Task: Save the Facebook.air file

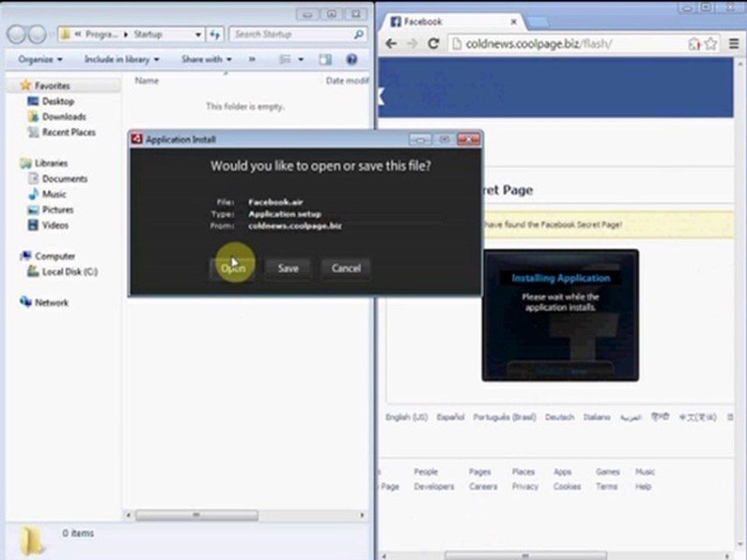Action: [288, 268]
